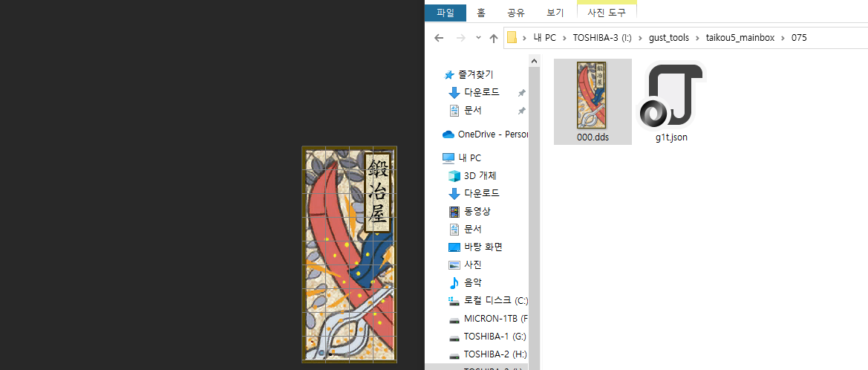Viewport: 868px width, 370px height.
Task: Expand chevron after TOSHIBA-3 (I:) in path
Action: click(639, 38)
